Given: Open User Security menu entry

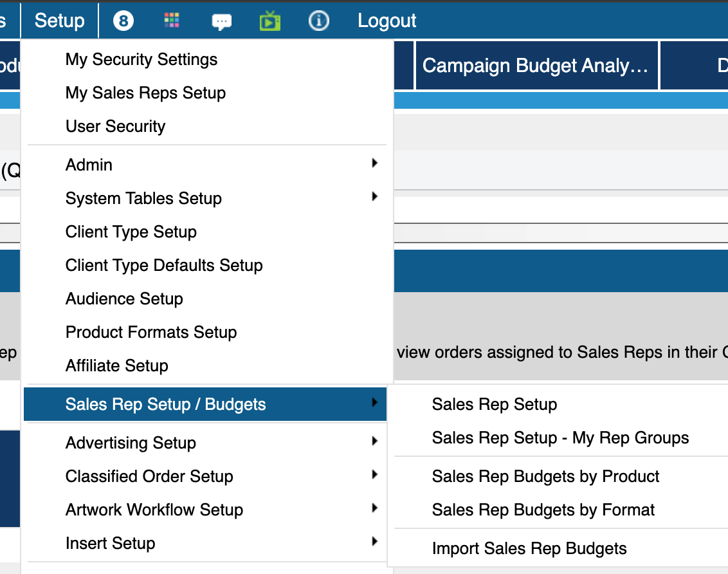Looking at the screenshot, I should [x=115, y=126].
